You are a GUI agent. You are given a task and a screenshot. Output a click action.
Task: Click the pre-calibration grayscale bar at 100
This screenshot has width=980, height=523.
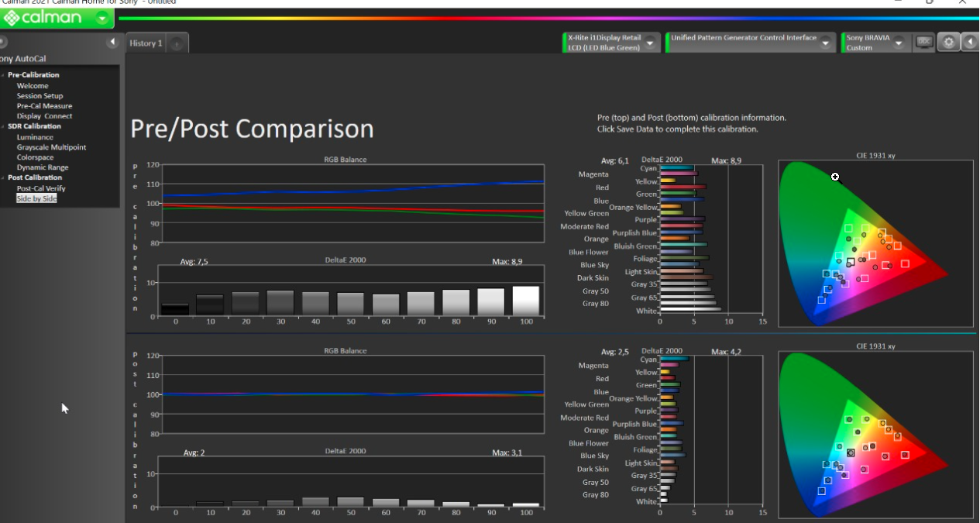pos(525,301)
